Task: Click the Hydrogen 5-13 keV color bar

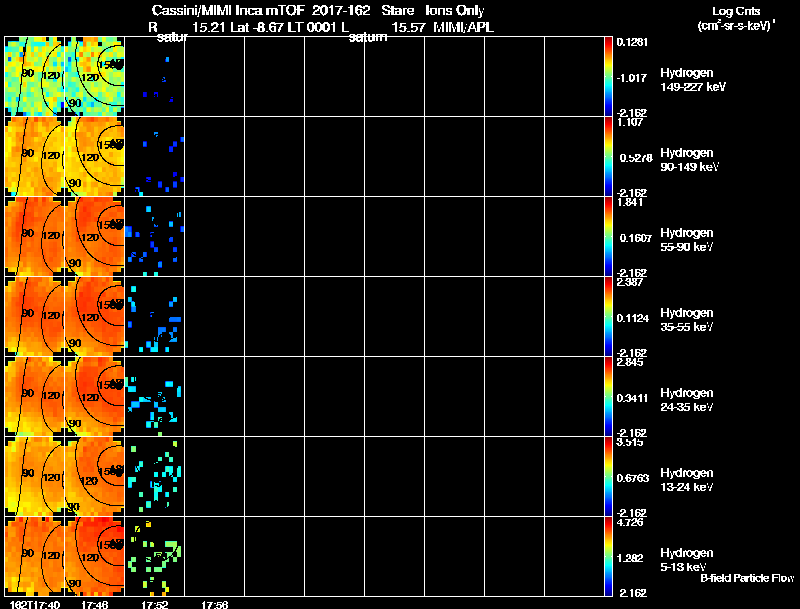Action: click(608, 556)
